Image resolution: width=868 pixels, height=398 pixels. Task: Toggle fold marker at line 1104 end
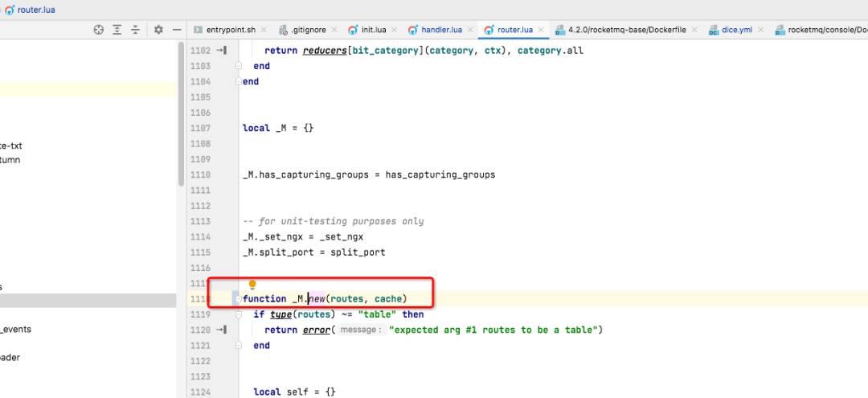coord(239,81)
